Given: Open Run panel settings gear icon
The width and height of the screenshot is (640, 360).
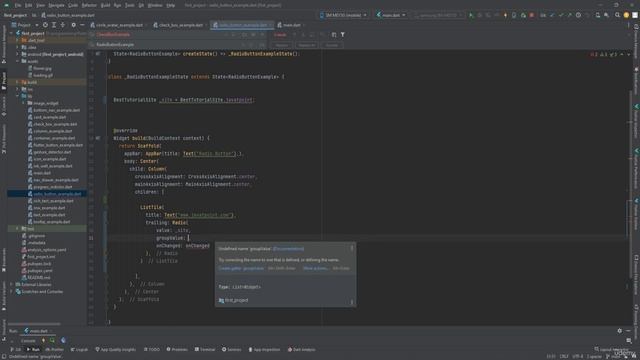Looking at the screenshot, I should coord(620,331).
